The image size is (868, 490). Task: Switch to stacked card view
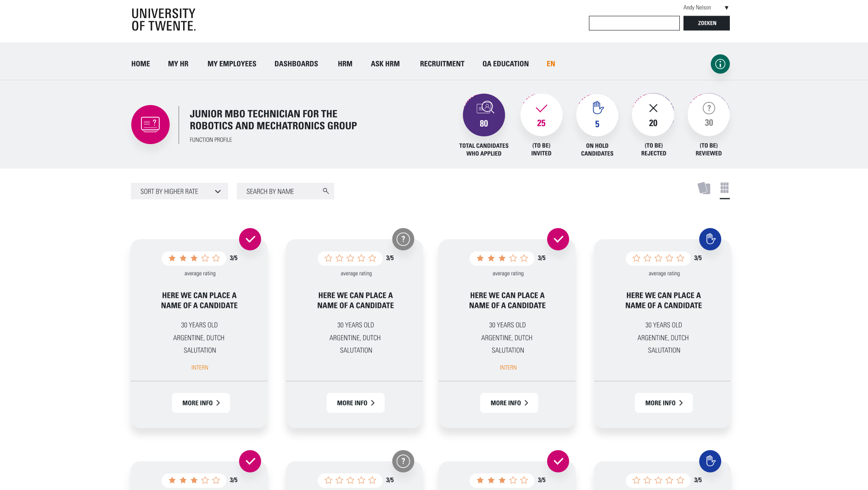[704, 188]
